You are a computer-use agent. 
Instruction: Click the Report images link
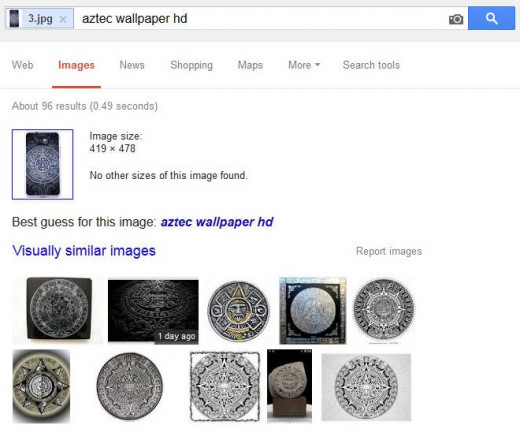click(x=389, y=251)
